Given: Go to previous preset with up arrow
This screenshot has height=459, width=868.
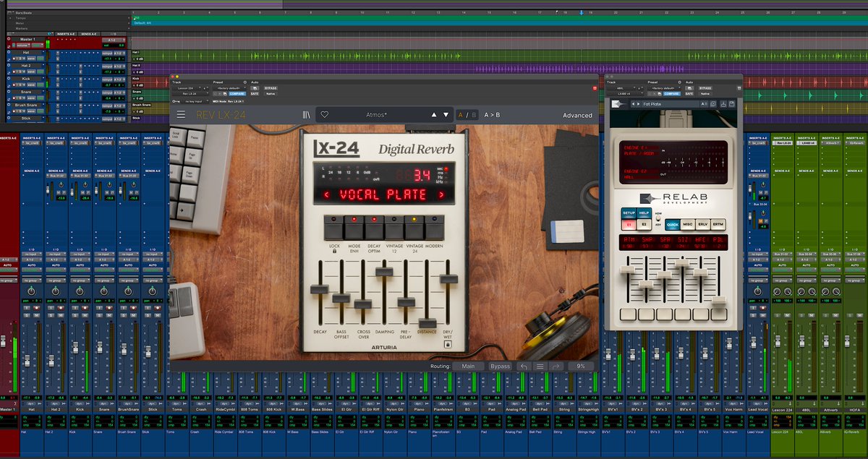Looking at the screenshot, I should click(434, 114).
